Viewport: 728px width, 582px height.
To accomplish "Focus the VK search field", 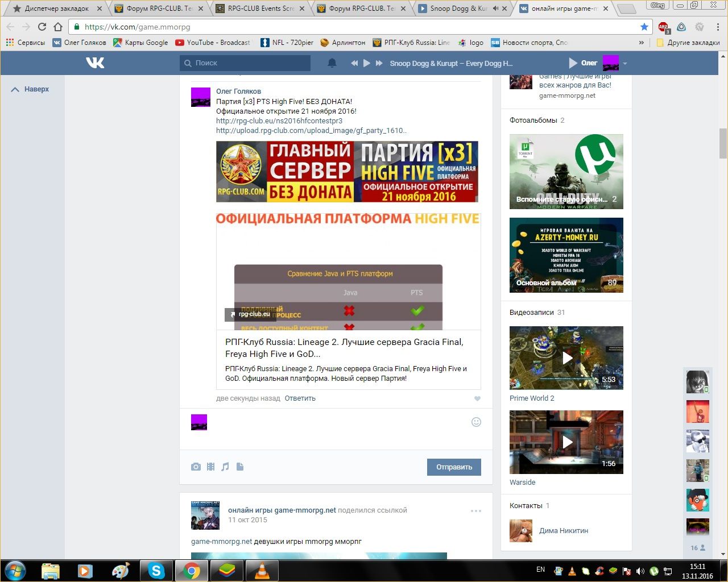I will (245, 63).
